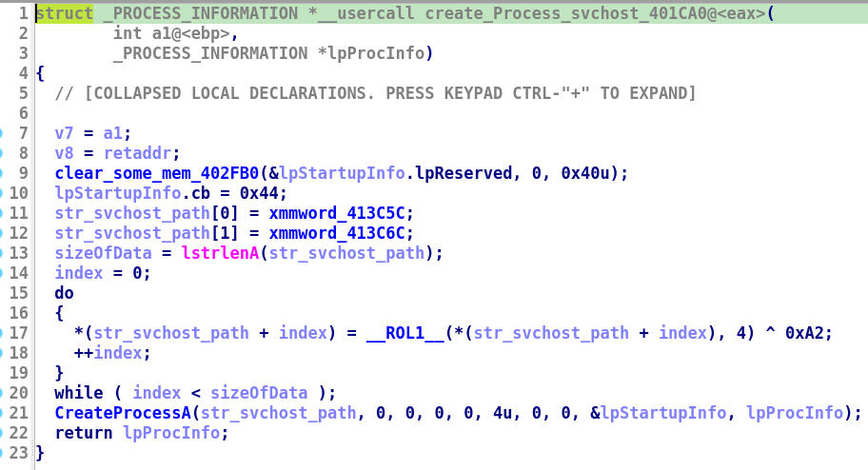Image resolution: width=868 pixels, height=470 pixels.
Task: Click line number 21 in the gutter
Action: 18,412
